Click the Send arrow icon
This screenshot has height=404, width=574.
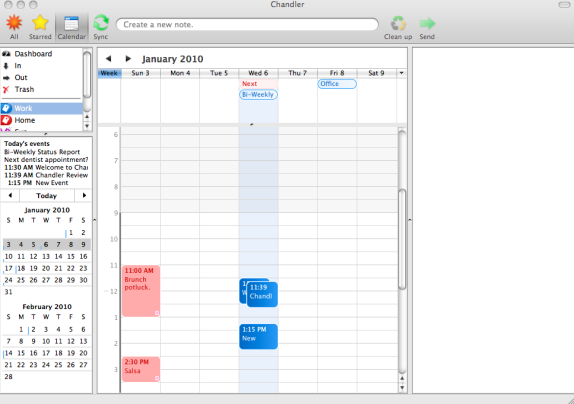click(427, 23)
